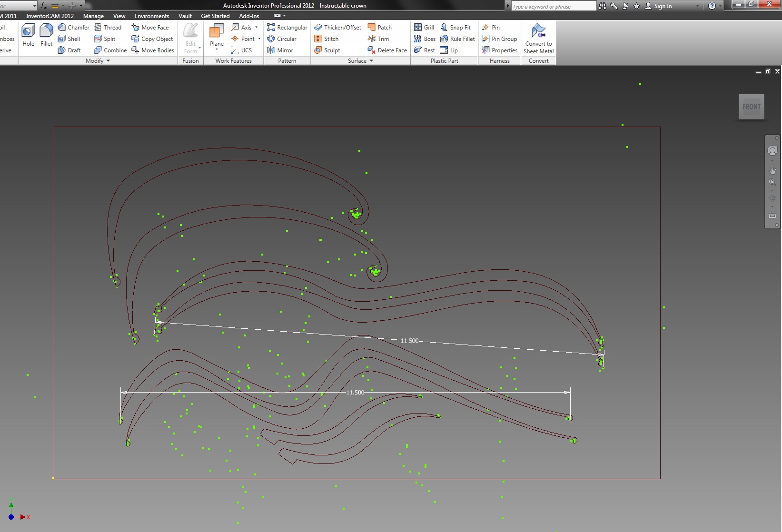Image resolution: width=782 pixels, height=532 pixels.
Task: Click Thicken/Offset surface tool
Action: (337, 28)
